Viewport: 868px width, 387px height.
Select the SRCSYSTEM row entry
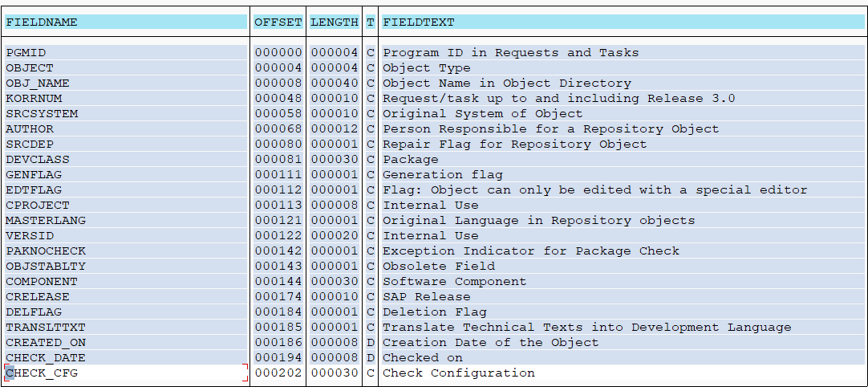tap(42, 114)
